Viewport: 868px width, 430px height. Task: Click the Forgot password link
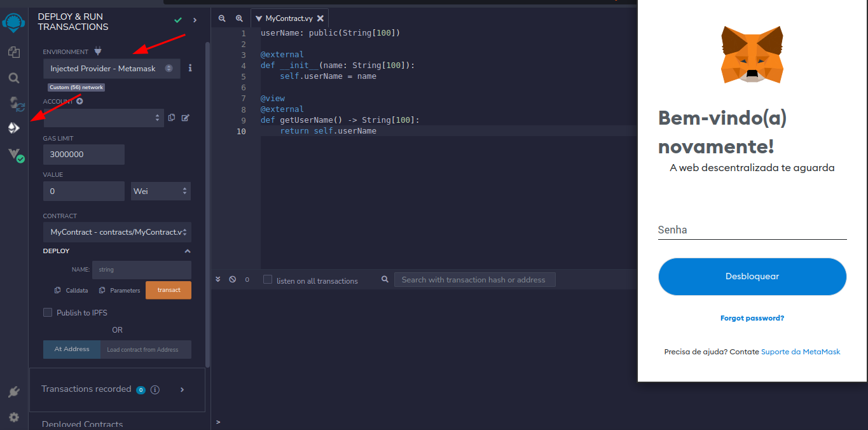[x=752, y=318]
